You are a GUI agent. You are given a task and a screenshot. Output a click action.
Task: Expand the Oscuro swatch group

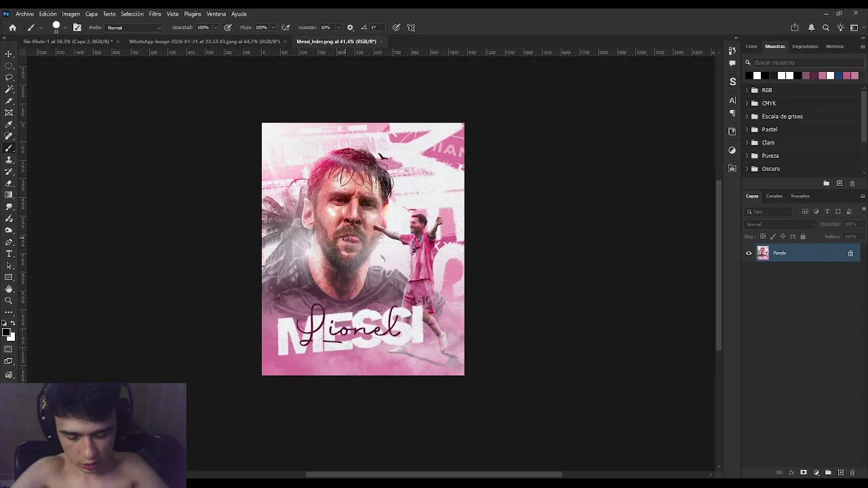pos(747,169)
